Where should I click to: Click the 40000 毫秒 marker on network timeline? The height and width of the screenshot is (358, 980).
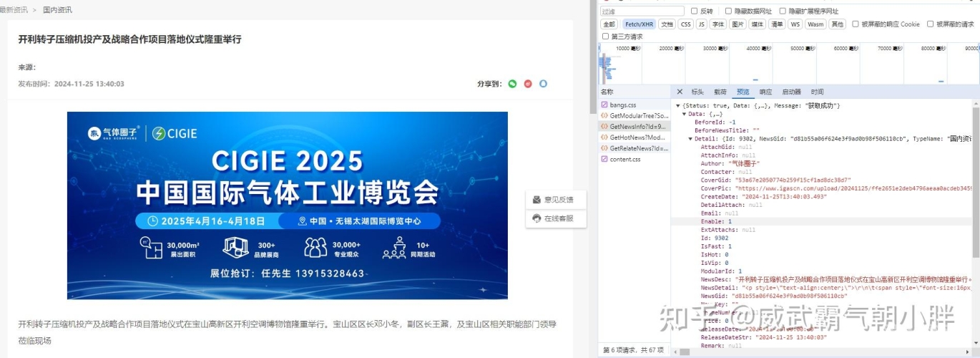point(758,48)
